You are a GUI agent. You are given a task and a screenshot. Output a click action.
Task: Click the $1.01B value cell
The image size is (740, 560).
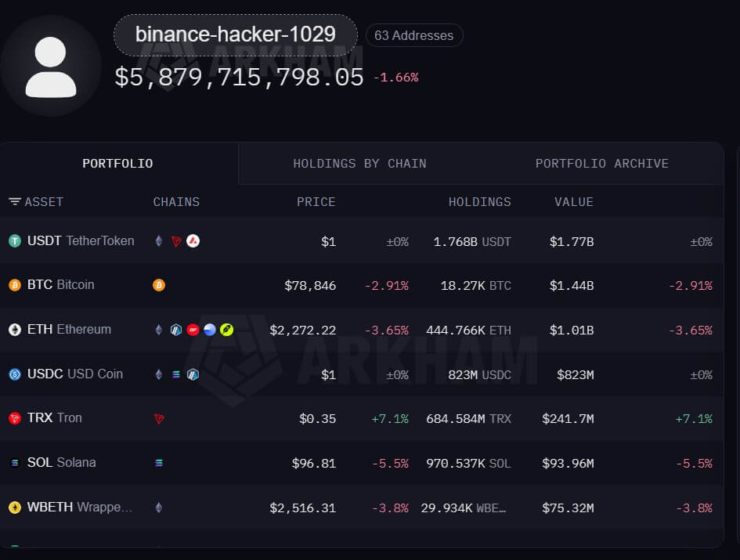point(572,330)
